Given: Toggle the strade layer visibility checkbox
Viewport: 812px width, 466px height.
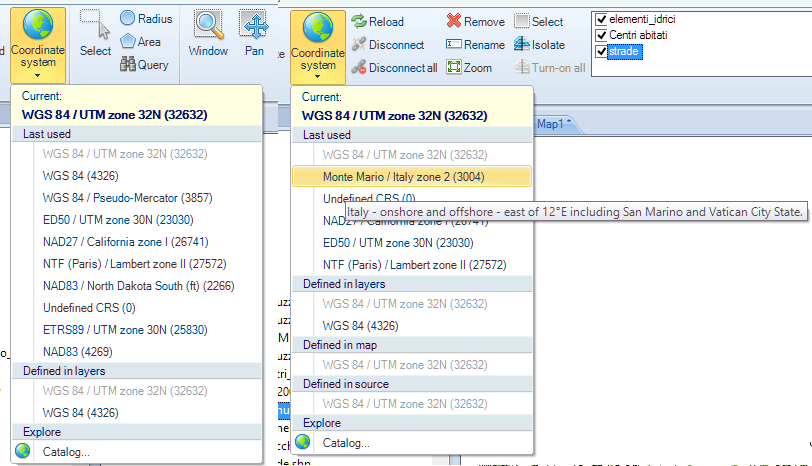Looking at the screenshot, I should click(x=600, y=51).
